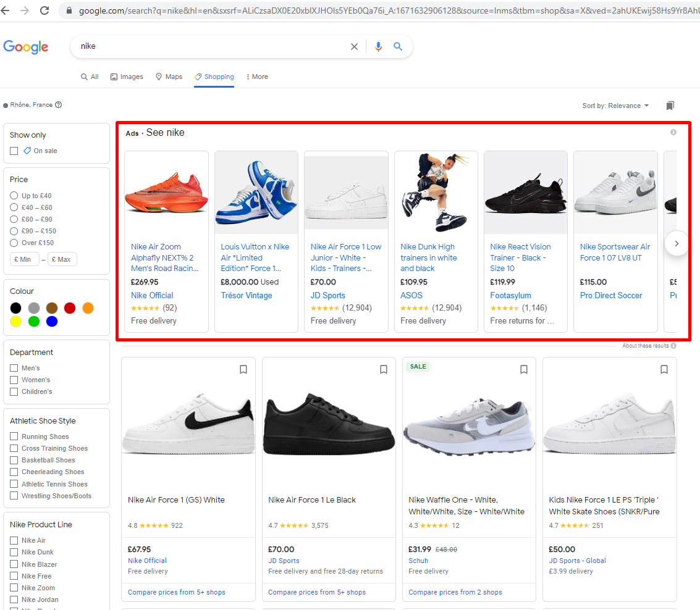700x610 pixels.
Task: Check the Children's department filter
Action: point(14,392)
